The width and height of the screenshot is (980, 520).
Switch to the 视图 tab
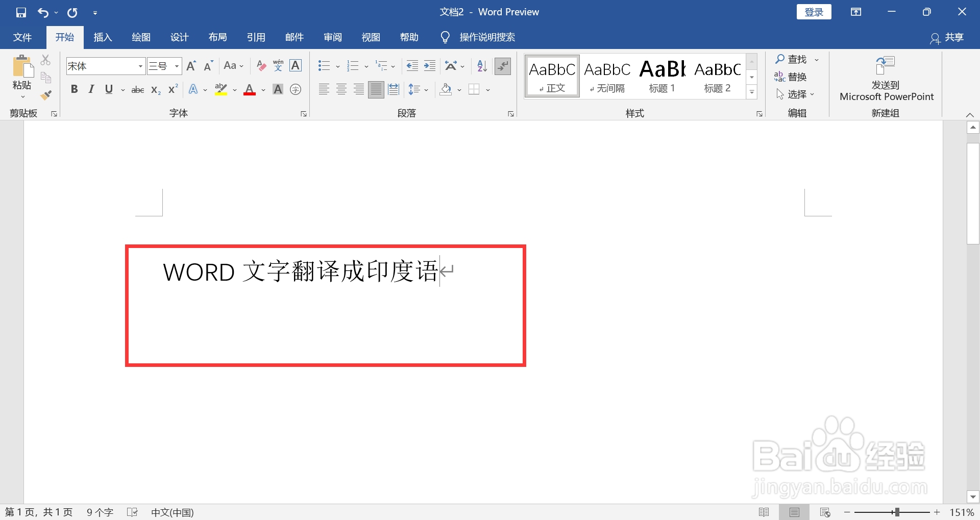click(371, 37)
